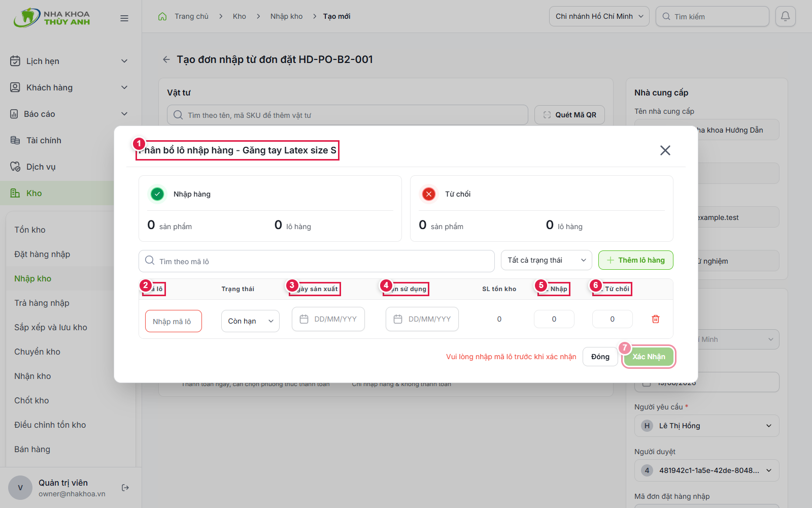Delete the batch row with trash icon

[x=656, y=319]
